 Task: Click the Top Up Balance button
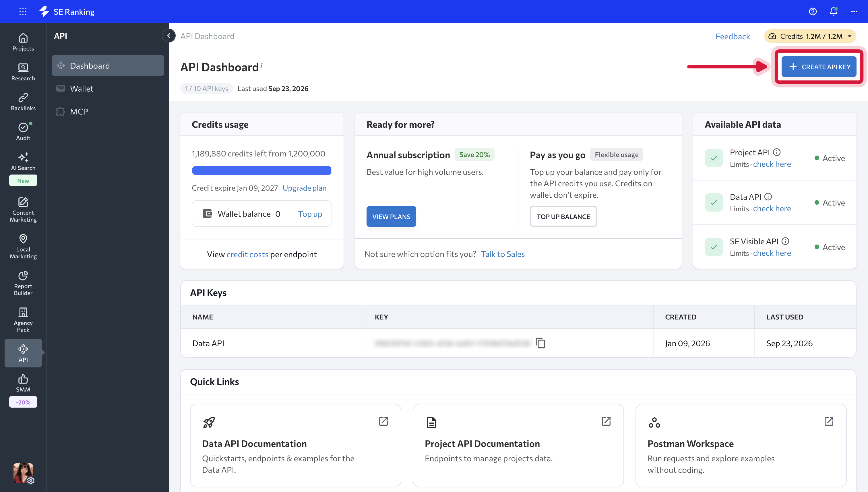click(563, 217)
